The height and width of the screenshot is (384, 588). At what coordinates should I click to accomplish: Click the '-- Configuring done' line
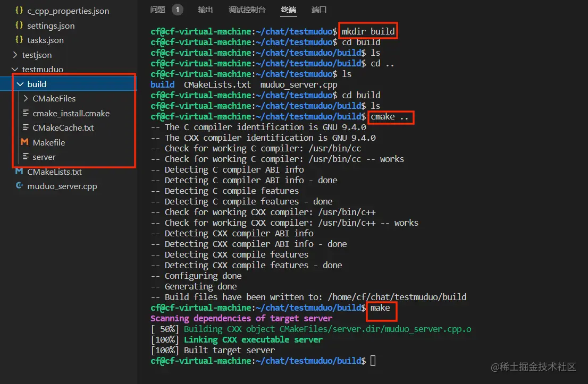tap(196, 276)
